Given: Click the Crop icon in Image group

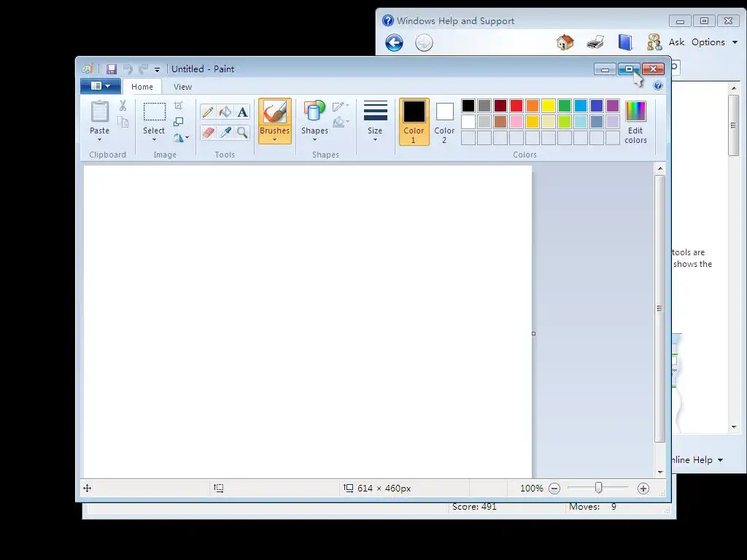Looking at the screenshot, I should point(178,105).
